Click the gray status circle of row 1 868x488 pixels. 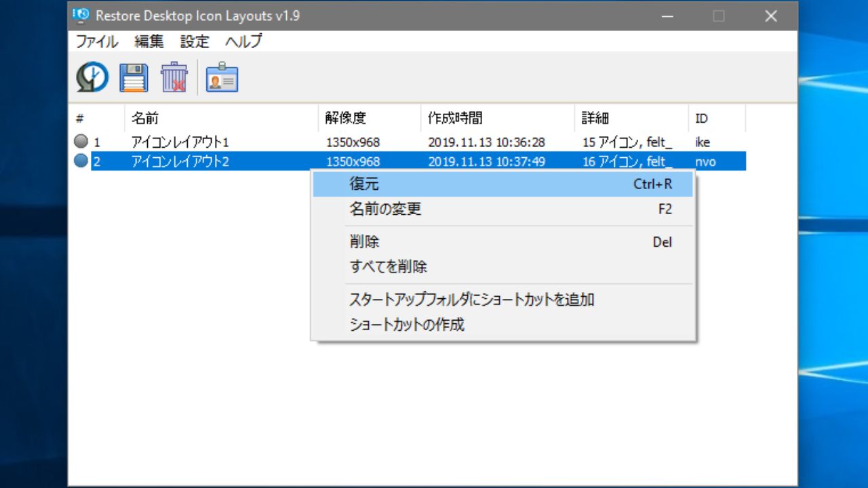pyautogui.click(x=81, y=142)
